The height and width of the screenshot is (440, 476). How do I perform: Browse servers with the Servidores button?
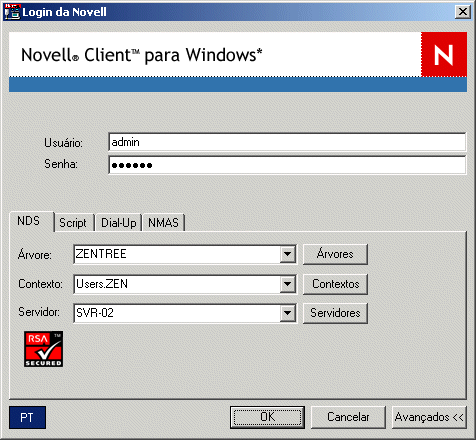tap(335, 313)
